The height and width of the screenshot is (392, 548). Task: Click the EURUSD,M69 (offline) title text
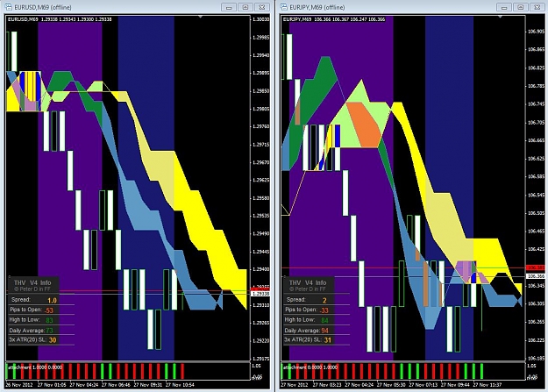(x=43, y=7)
